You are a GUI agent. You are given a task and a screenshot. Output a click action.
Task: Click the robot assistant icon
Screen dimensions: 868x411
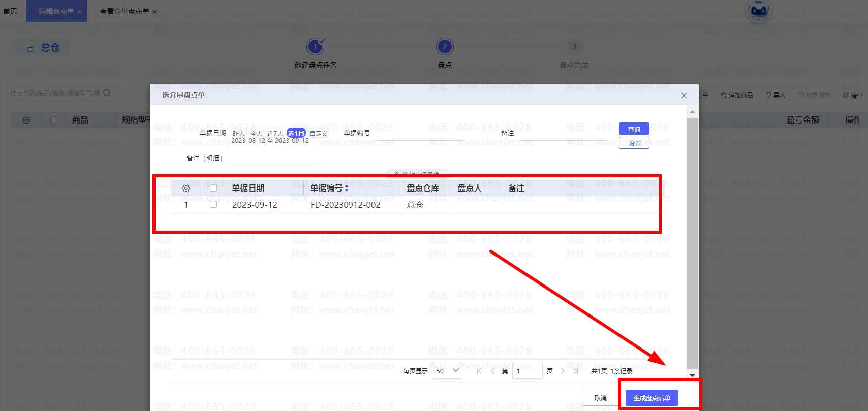pyautogui.click(x=758, y=11)
